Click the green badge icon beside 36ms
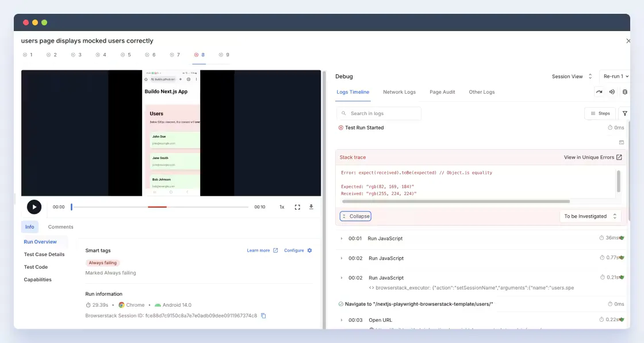Screen dimensions: 644x343 [x=622, y=238]
